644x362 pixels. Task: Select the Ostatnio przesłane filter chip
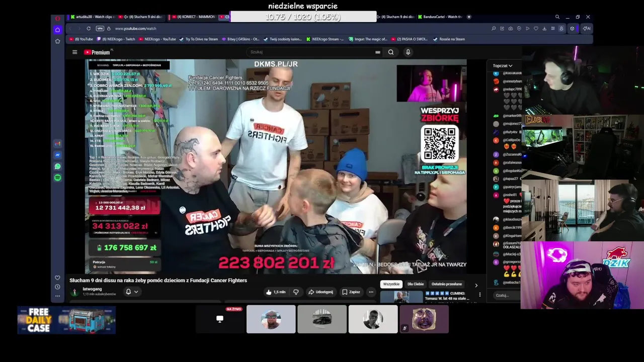(447, 284)
